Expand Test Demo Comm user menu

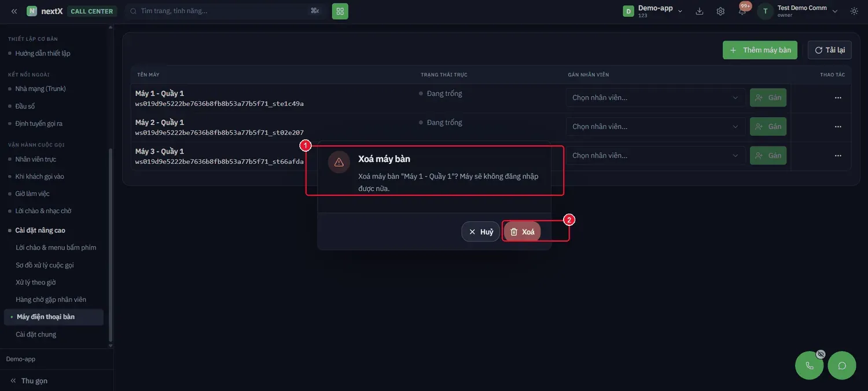834,12
